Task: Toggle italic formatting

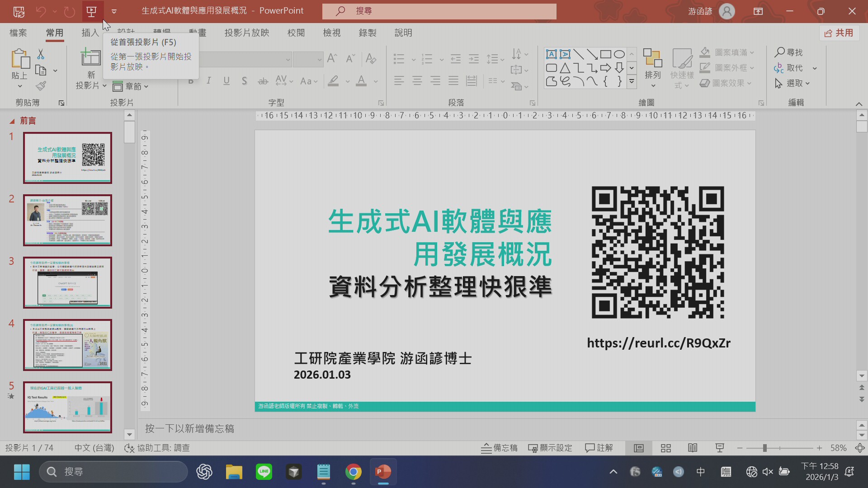Action: tap(208, 81)
